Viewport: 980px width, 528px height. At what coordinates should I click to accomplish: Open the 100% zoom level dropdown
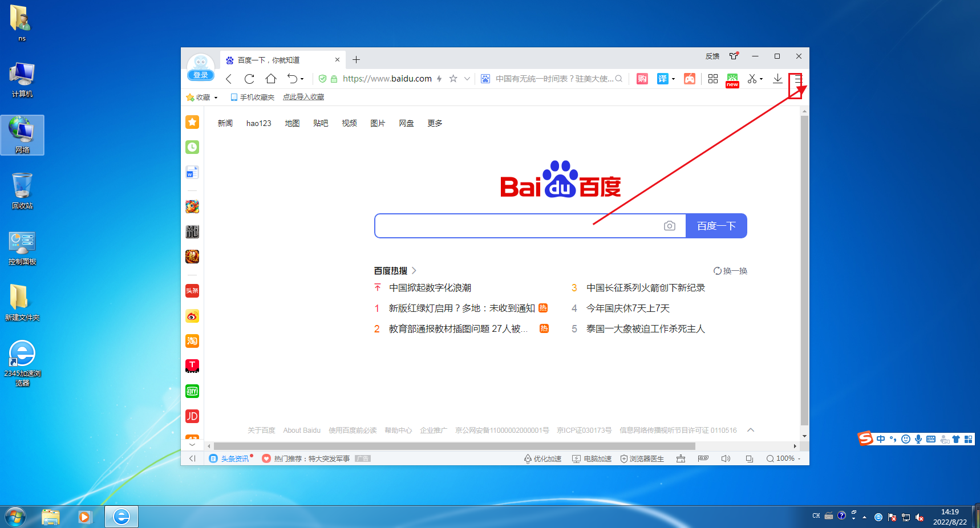pos(784,458)
